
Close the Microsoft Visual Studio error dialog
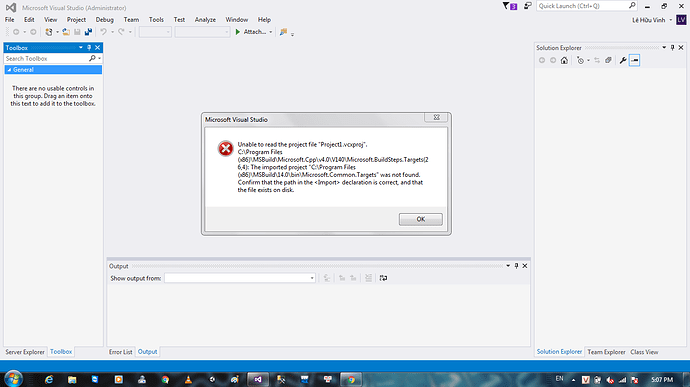click(x=436, y=118)
